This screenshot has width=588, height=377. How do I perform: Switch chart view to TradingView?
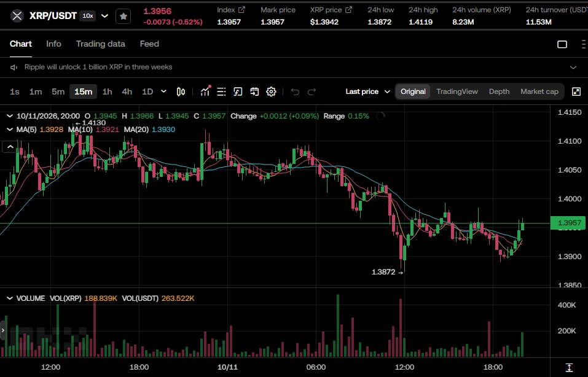point(457,91)
